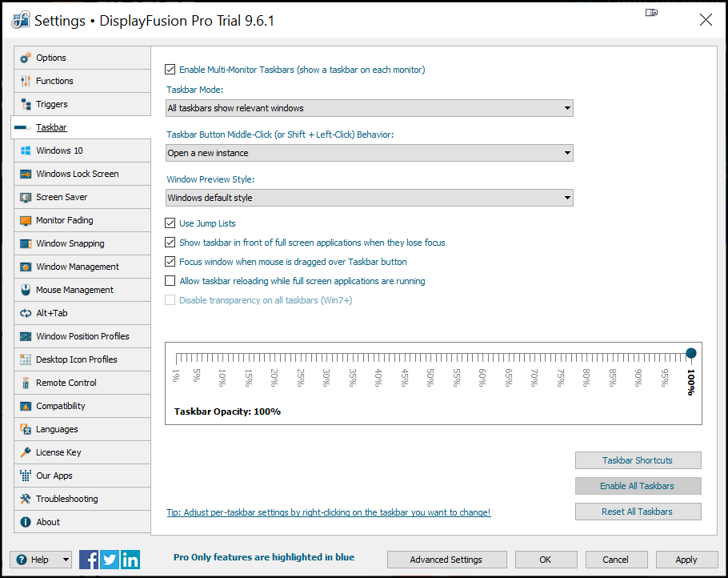Click the Mouse Management mouse icon
This screenshot has height=578, width=728.
tap(26, 290)
